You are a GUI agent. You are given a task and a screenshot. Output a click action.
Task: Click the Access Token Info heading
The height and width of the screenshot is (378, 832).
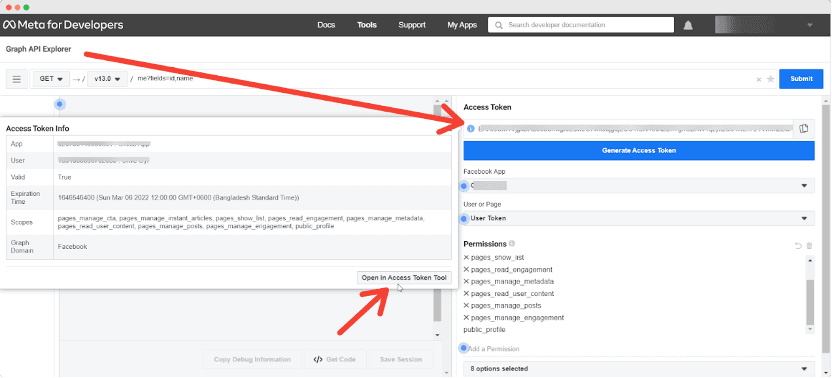pyautogui.click(x=38, y=128)
